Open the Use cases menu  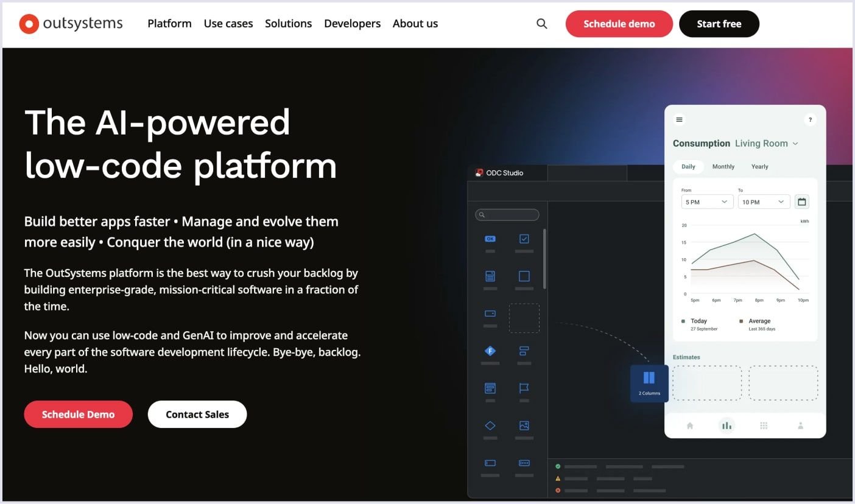(228, 24)
